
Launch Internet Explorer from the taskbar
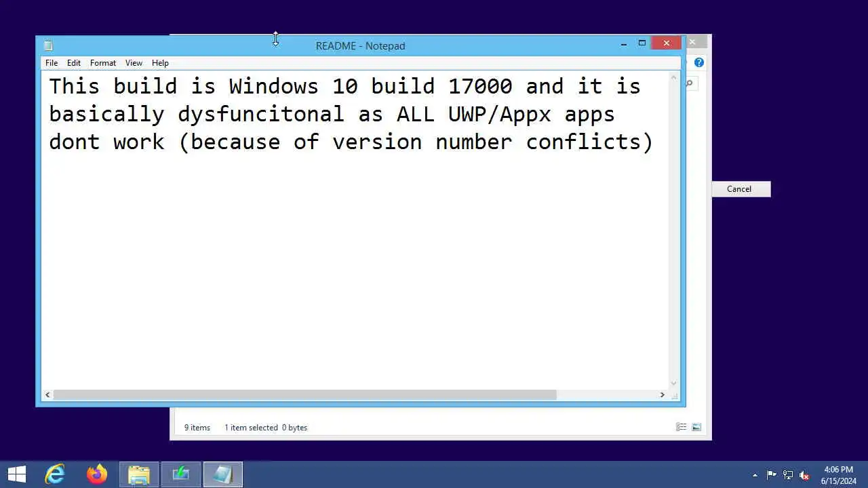click(55, 474)
